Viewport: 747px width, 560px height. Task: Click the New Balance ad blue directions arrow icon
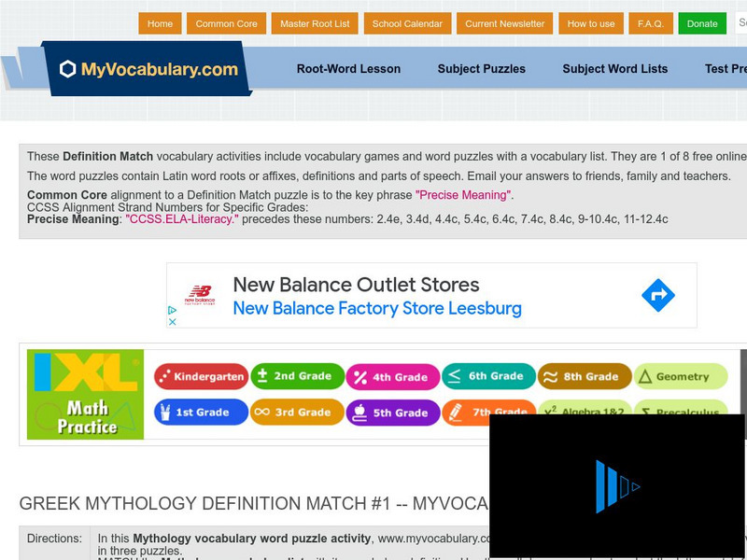(658, 295)
